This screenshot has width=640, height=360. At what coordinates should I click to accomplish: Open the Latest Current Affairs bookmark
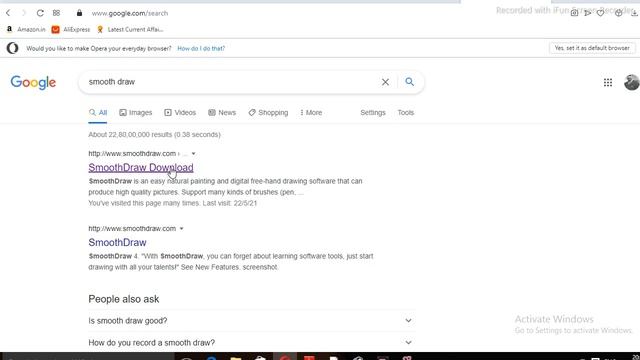pyautogui.click(x=130, y=29)
